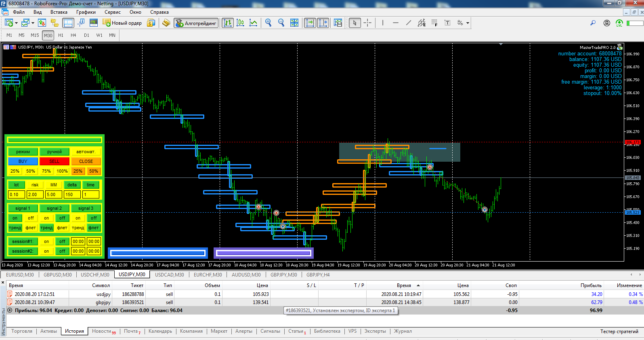Open the graphical objects dropdown arrow
Viewport: 644px width, 340px height.
point(468,23)
